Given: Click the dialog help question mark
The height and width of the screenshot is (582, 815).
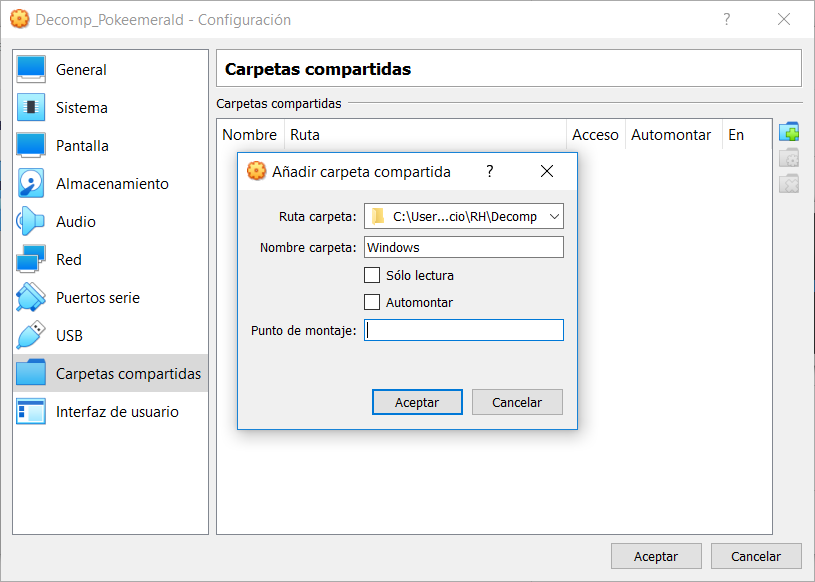Looking at the screenshot, I should pyautogui.click(x=489, y=171).
